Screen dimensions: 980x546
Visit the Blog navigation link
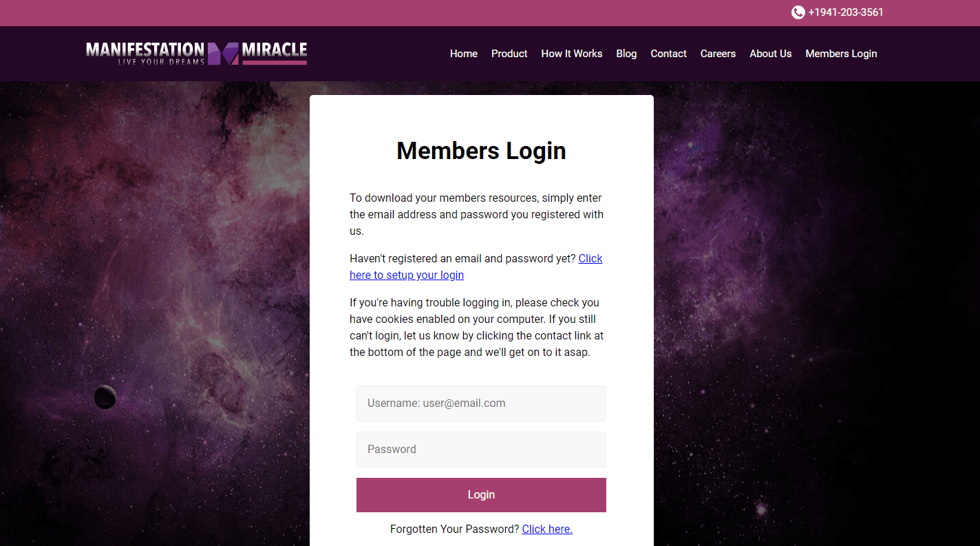click(626, 54)
